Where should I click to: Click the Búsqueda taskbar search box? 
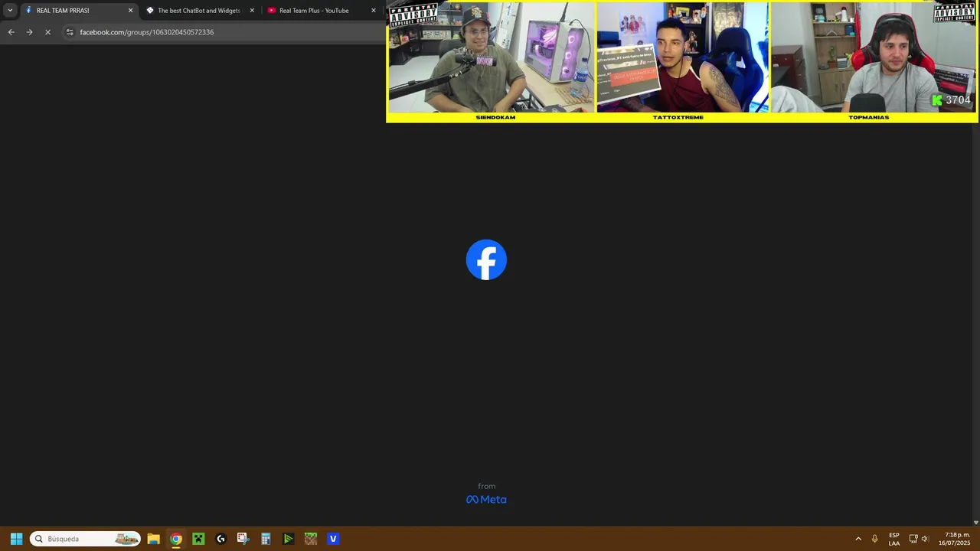tap(85, 539)
